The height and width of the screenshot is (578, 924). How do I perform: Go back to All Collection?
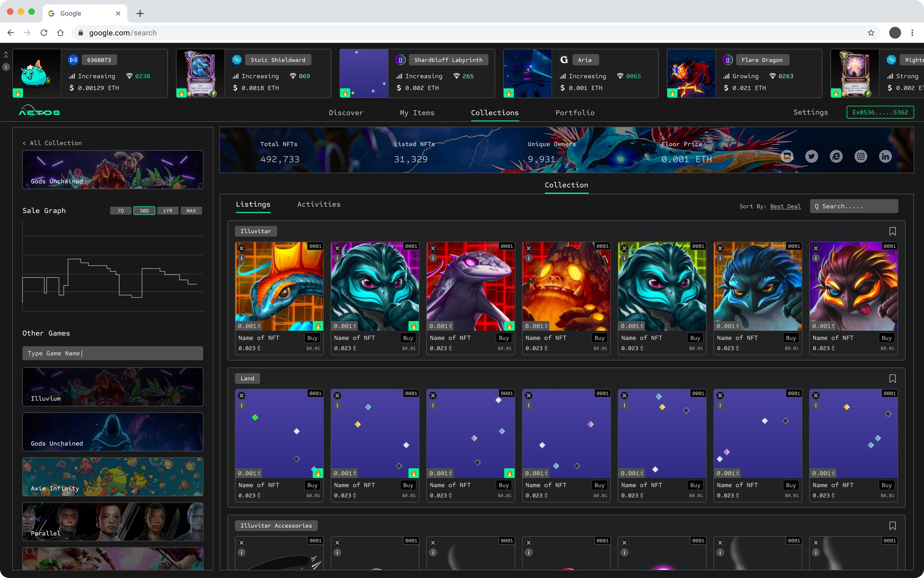[x=52, y=143]
